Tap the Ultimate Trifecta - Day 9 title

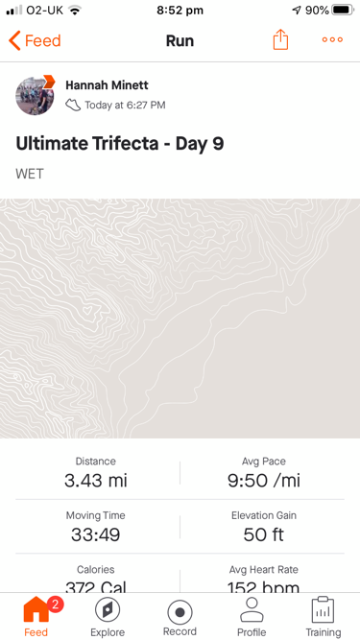tap(120, 144)
